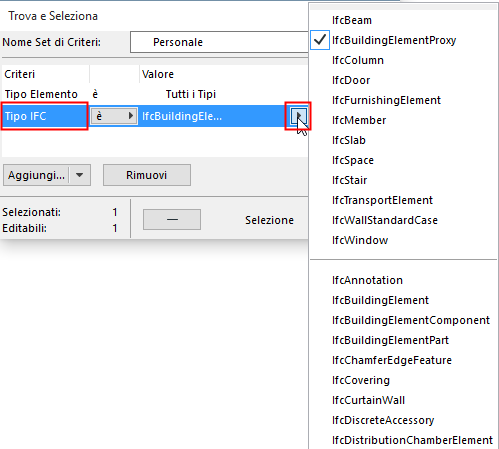Select IfcSpace entry

pos(403,160)
